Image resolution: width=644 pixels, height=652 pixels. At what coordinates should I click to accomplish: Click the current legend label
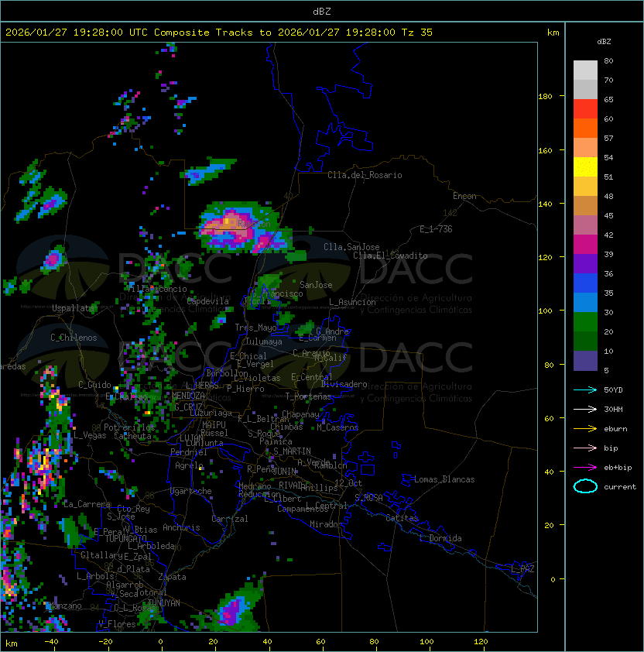click(x=620, y=487)
